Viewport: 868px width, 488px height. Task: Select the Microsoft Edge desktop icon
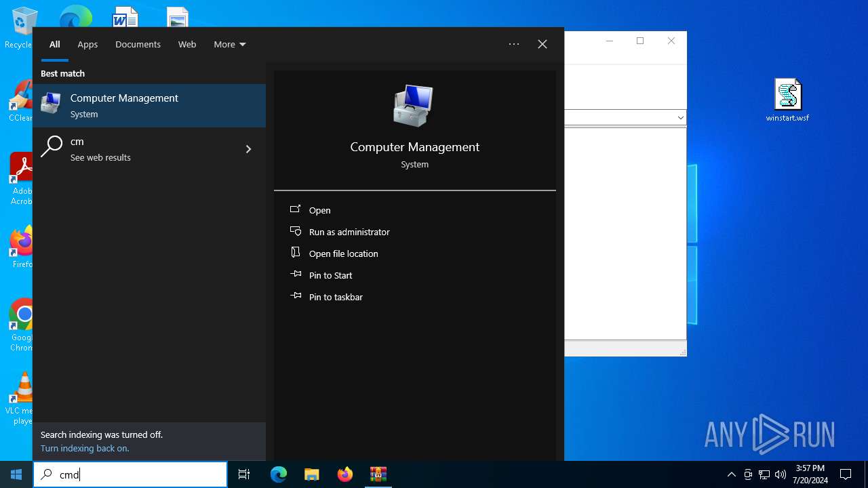tap(75, 16)
